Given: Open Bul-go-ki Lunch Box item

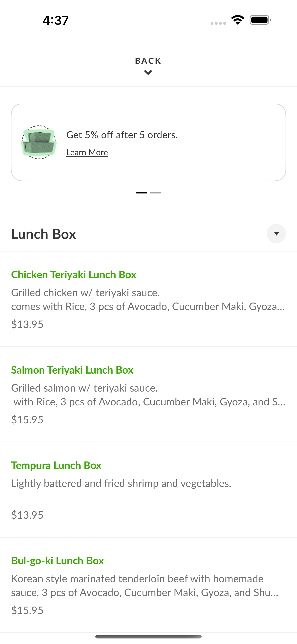Looking at the screenshot, I should (148, 585).
